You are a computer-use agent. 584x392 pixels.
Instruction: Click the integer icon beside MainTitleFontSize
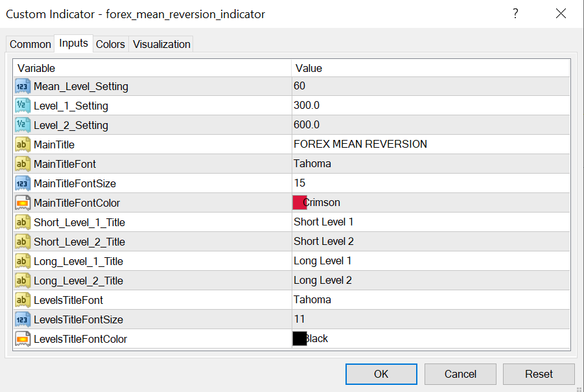[x=23, y=183]
